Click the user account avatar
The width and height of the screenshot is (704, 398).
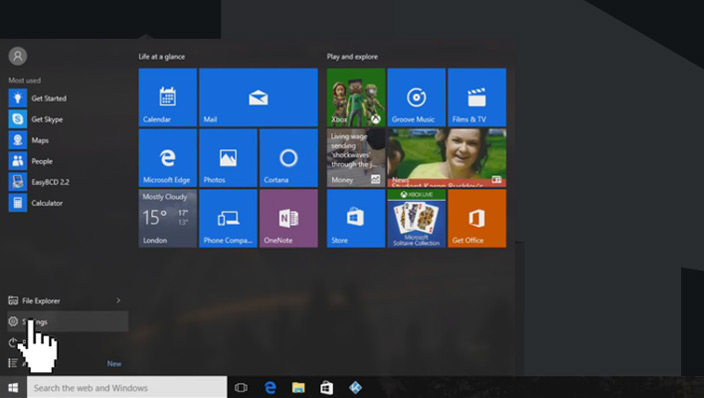[18, 56]
